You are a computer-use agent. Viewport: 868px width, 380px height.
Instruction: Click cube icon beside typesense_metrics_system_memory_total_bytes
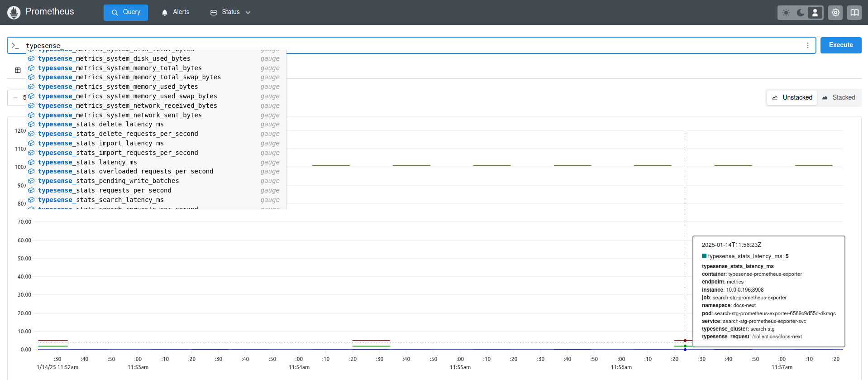coord(31,68)
